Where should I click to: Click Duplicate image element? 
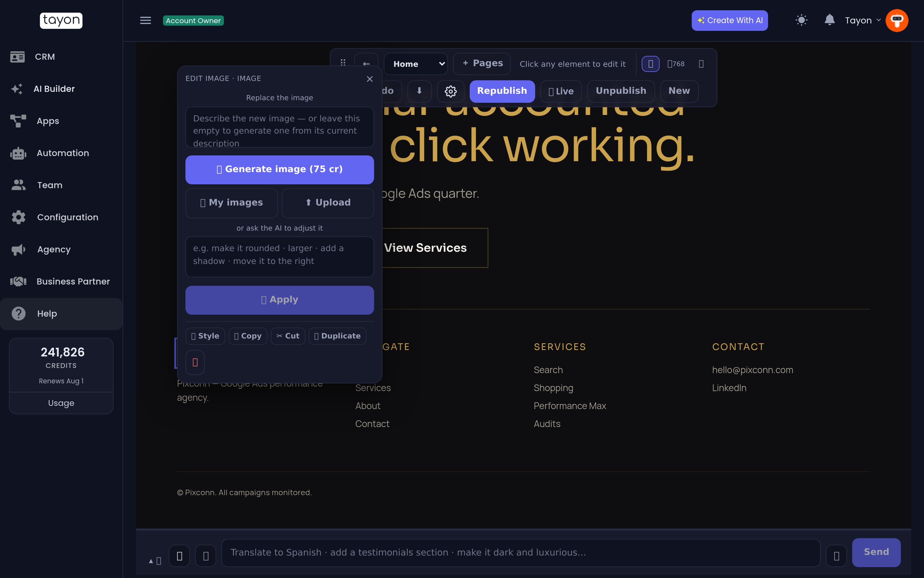[x=337, y=336]
